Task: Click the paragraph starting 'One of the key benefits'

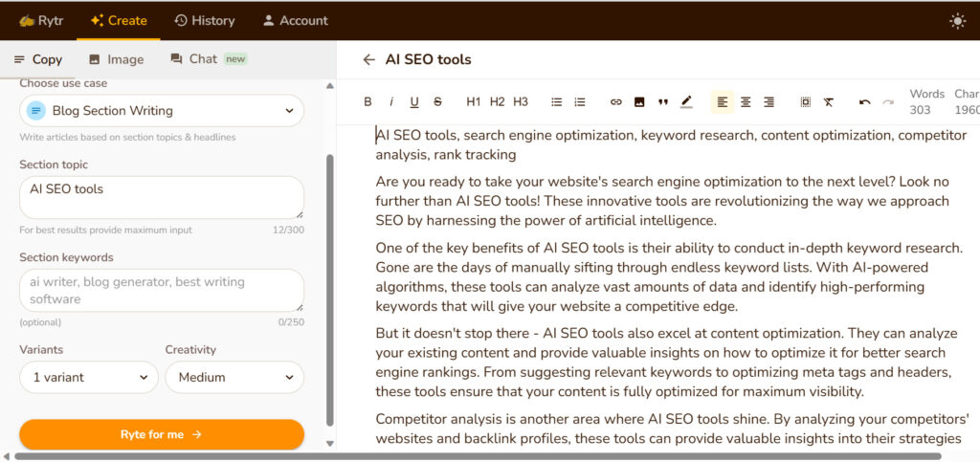Action: pyautogui.click(x=669, y=276)
